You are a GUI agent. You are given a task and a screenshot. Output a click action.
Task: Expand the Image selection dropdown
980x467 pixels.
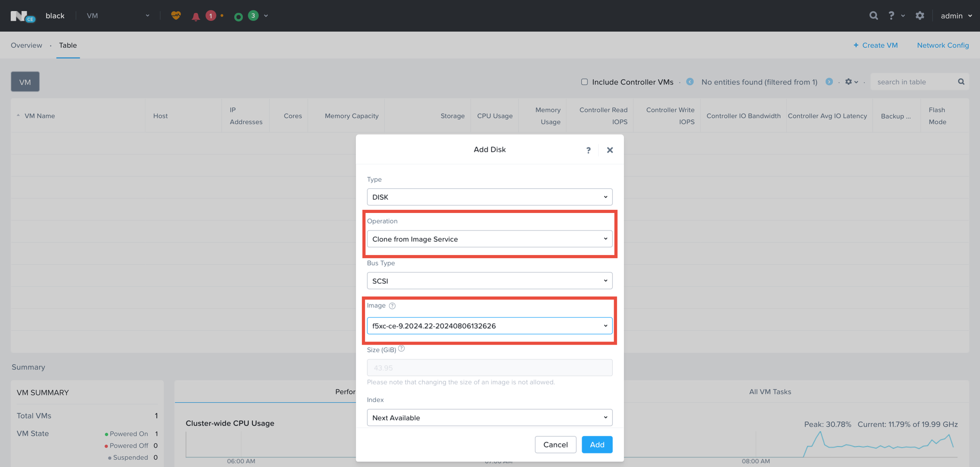(489, 326)
